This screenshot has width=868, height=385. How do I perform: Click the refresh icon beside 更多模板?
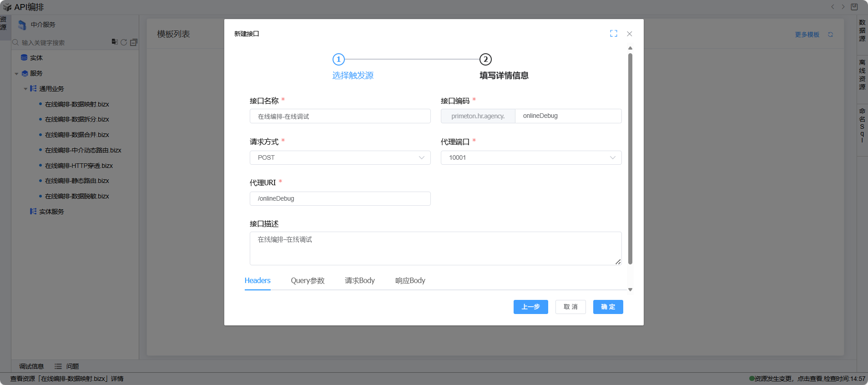pos(830,35)
